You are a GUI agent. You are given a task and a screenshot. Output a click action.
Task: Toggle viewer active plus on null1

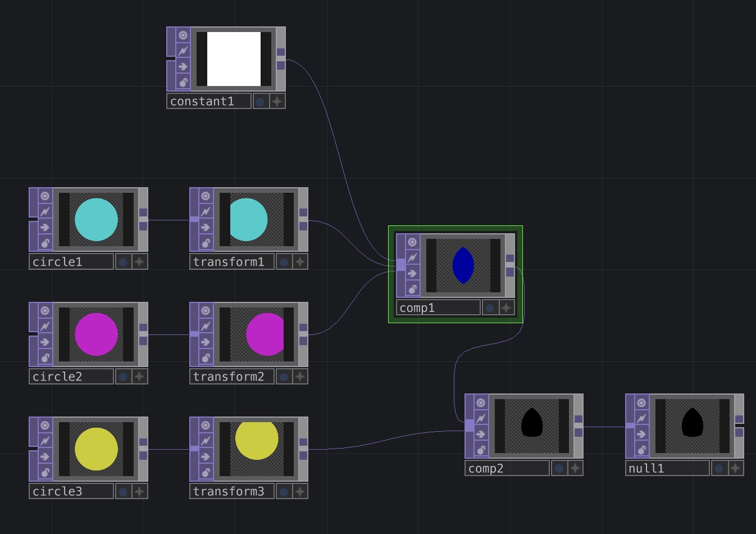pyautogui.click(x=736, y=468)
